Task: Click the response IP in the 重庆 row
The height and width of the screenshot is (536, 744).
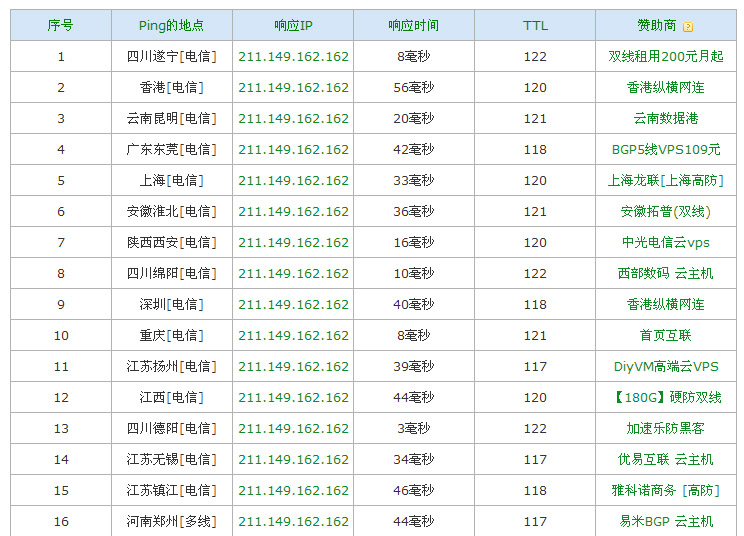Action: [x=293, y=336]
